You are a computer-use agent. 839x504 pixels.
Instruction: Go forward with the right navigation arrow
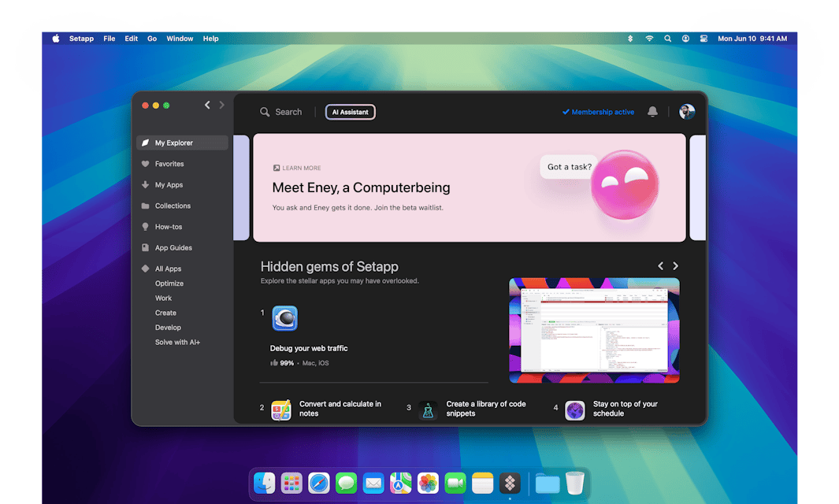pos(221,106)
